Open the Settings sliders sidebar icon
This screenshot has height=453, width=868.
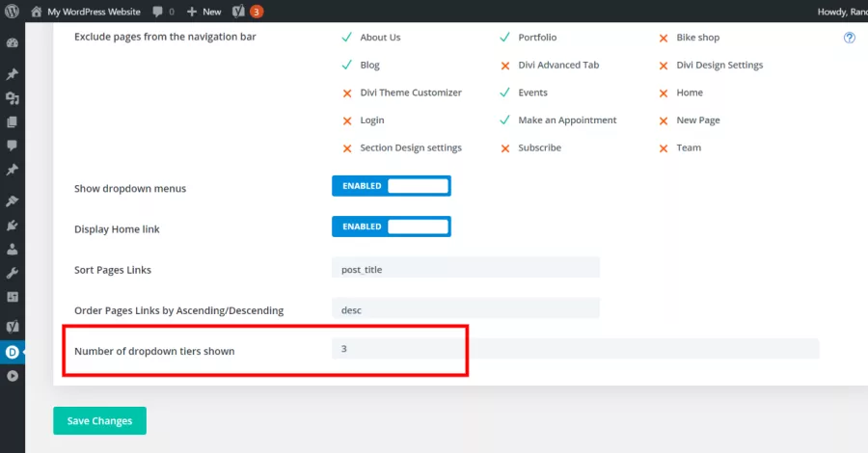click(13, 297)
